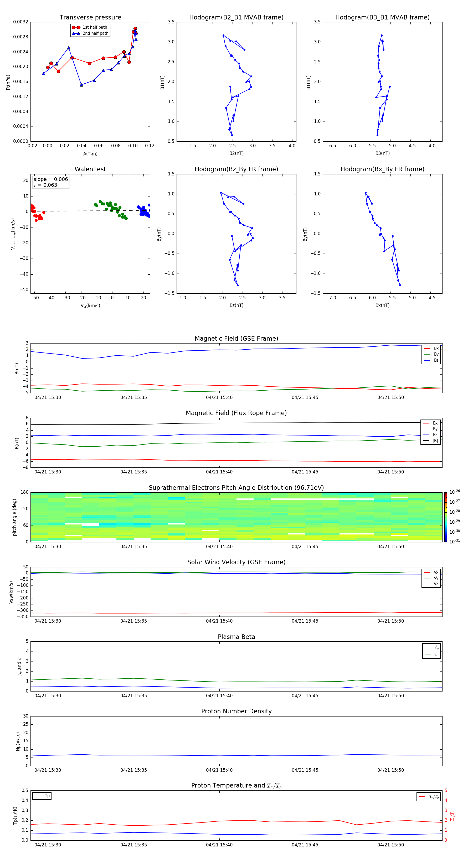Select the "r = 0.063" annotation
473x868 pixels.
click(45, 185)
